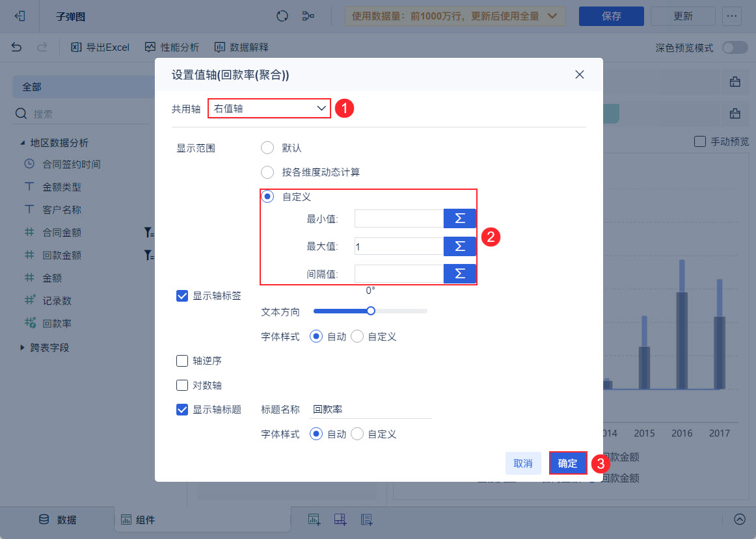This screenshot has width=756, height=539.
Task: Select the 全部 tab in left panel
Action: pyautogui.click(x=84, y=86)
